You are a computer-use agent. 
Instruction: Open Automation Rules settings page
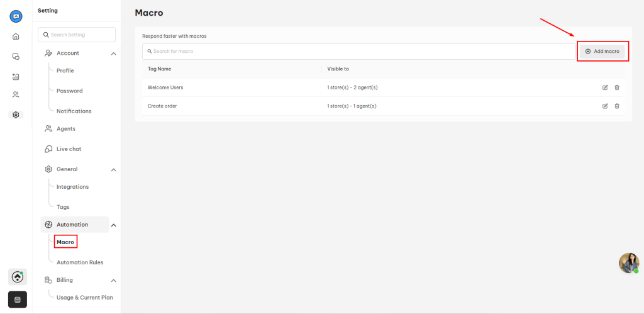80,262
